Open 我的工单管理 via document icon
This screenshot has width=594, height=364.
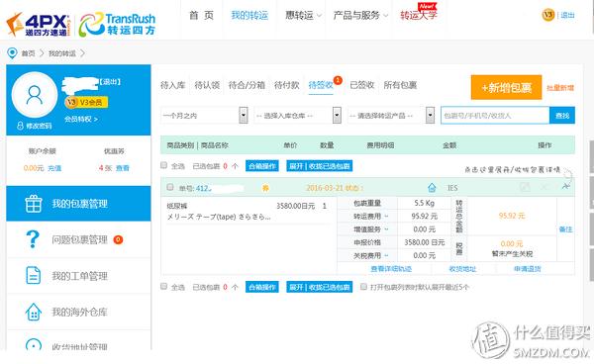click(34, 275)
